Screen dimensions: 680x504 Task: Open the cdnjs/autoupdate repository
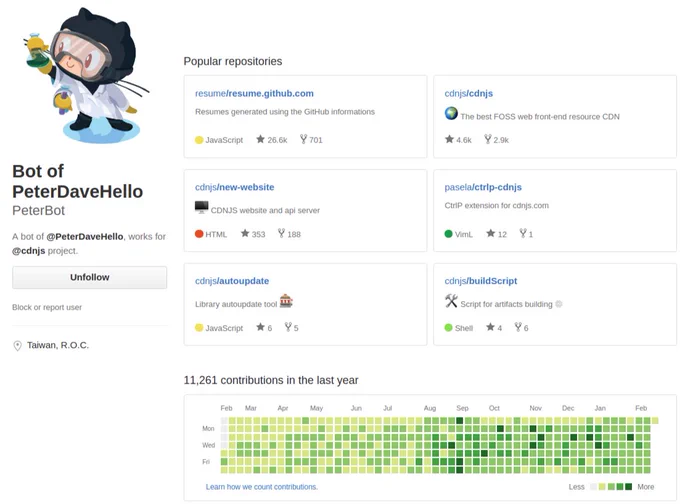pos(232,281)
